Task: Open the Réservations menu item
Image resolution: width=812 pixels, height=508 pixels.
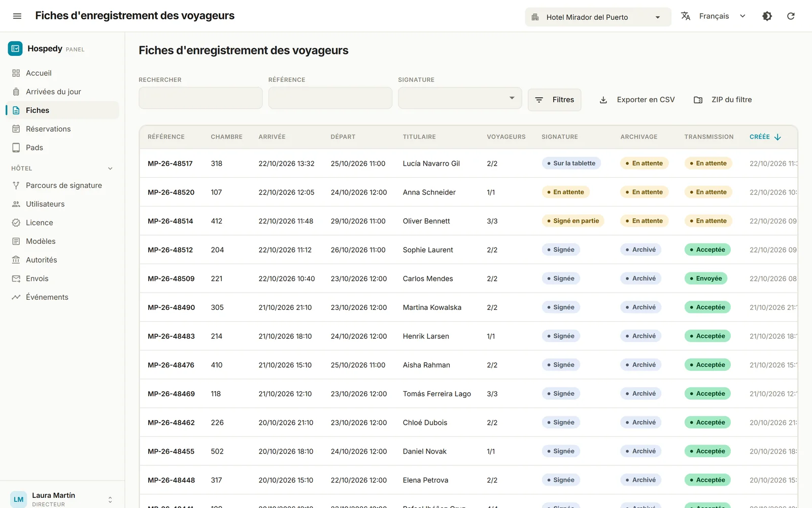Action: 62,129
